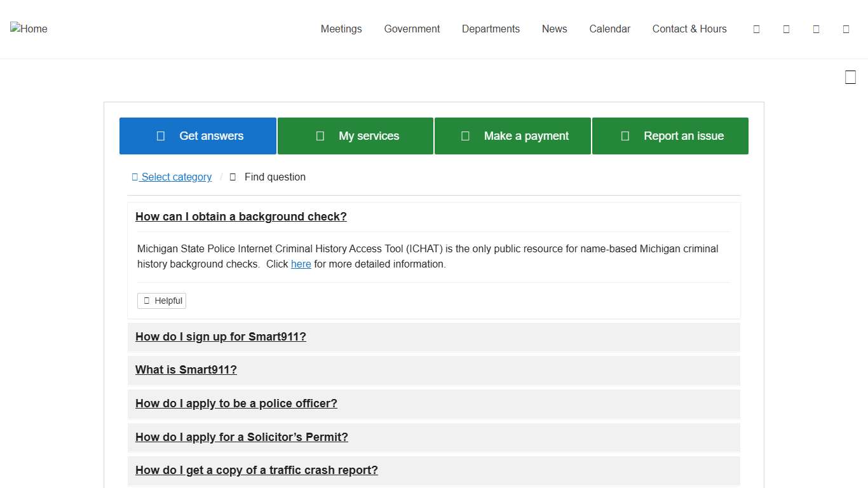Viewport: 868px width, 488px height.
Task: Click the icon on My services tab
Action: click(320, 136)
